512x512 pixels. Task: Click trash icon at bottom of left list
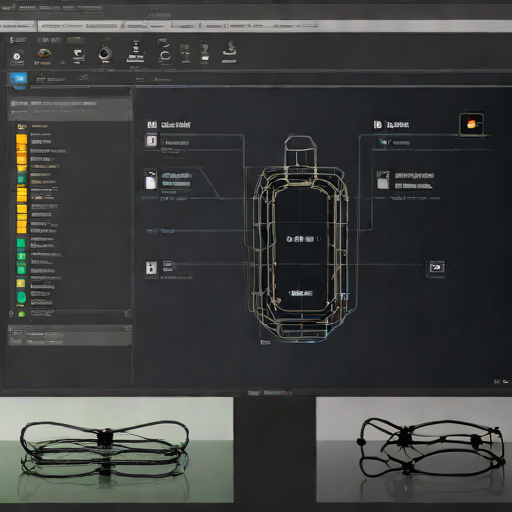(127, 313)
